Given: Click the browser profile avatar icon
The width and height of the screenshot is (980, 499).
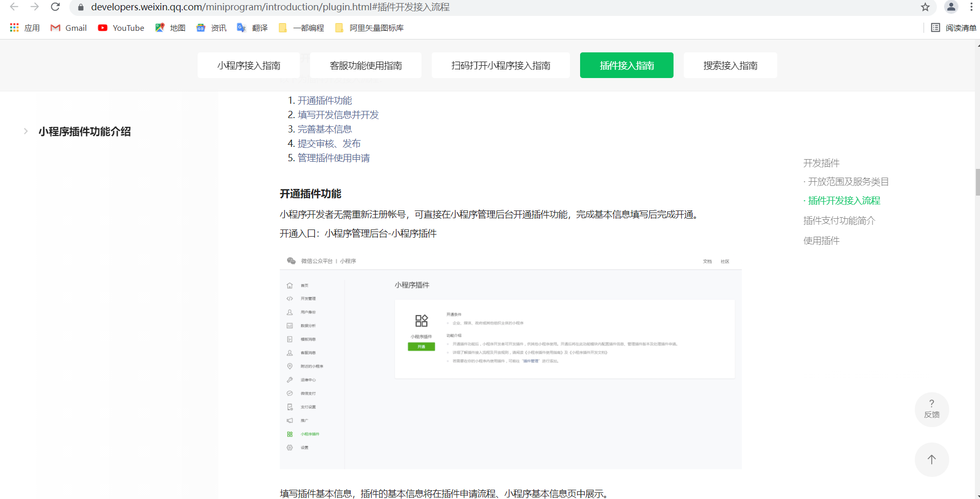Looking at the screenshot, I should coord(951,7).
